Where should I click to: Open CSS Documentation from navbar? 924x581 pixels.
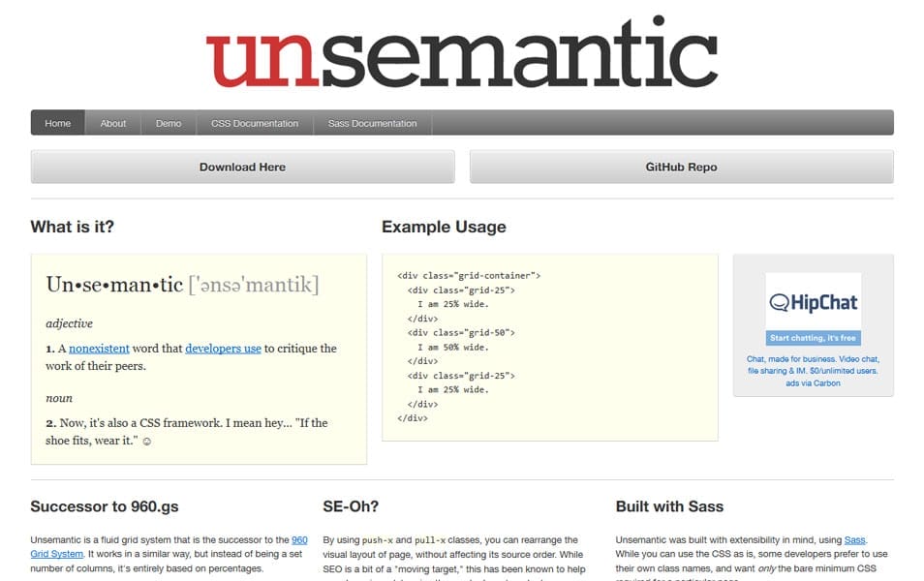click(255, 123)
